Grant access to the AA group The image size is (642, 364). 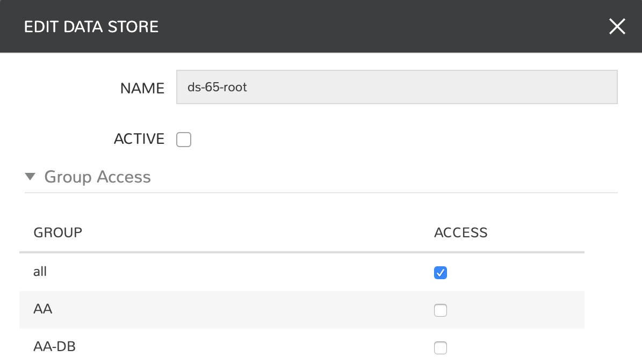[441, 310]
